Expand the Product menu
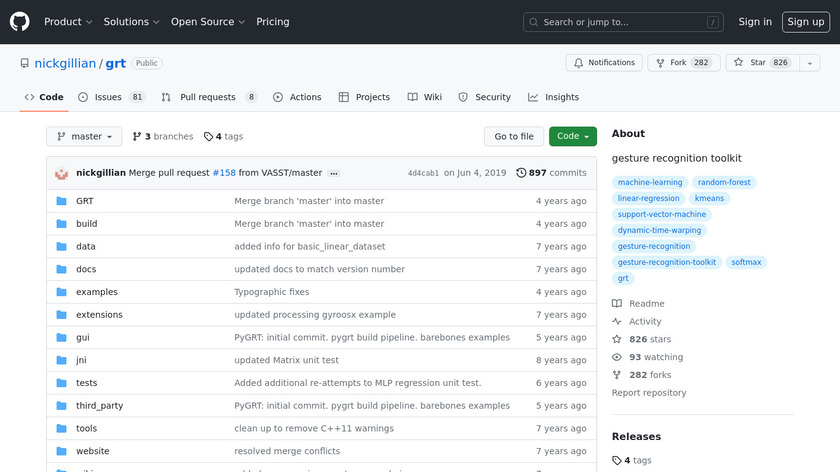 click(69, 22)
